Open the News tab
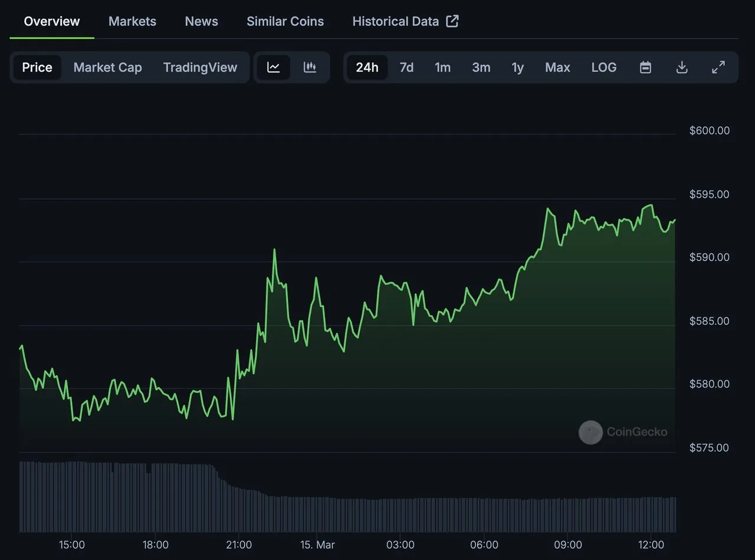This screenshot has width=755, height=560. 201,21
